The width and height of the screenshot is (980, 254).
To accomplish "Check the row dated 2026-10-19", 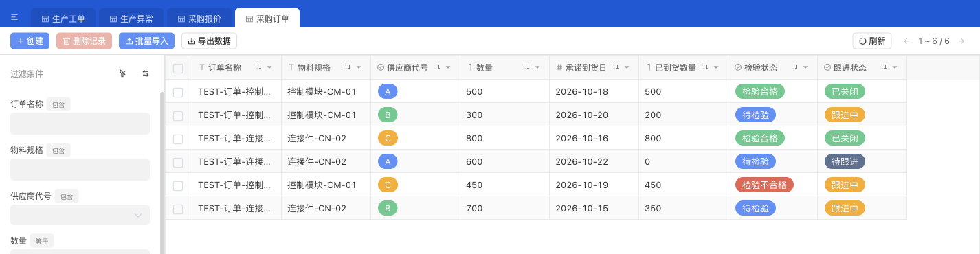I will pos(178,185).
